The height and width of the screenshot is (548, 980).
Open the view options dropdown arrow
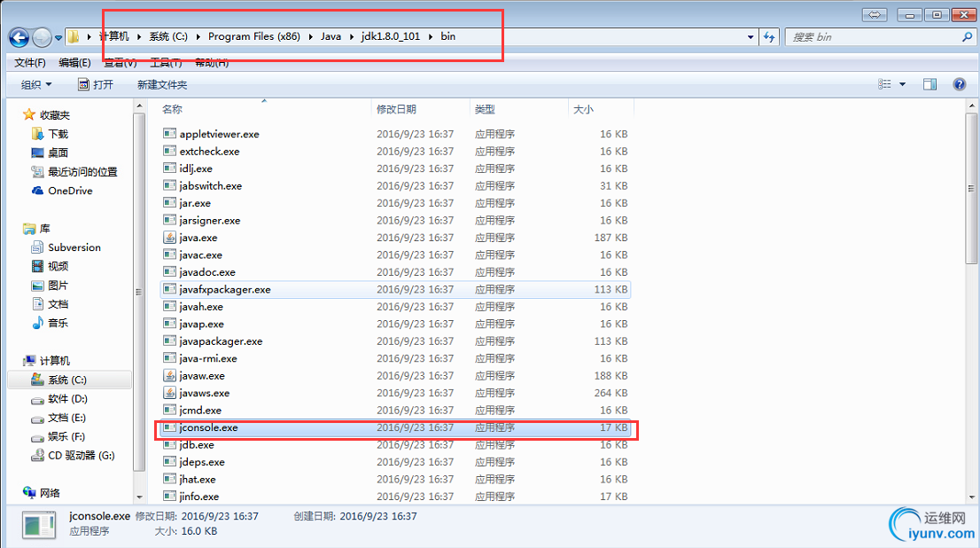point(902,84)
